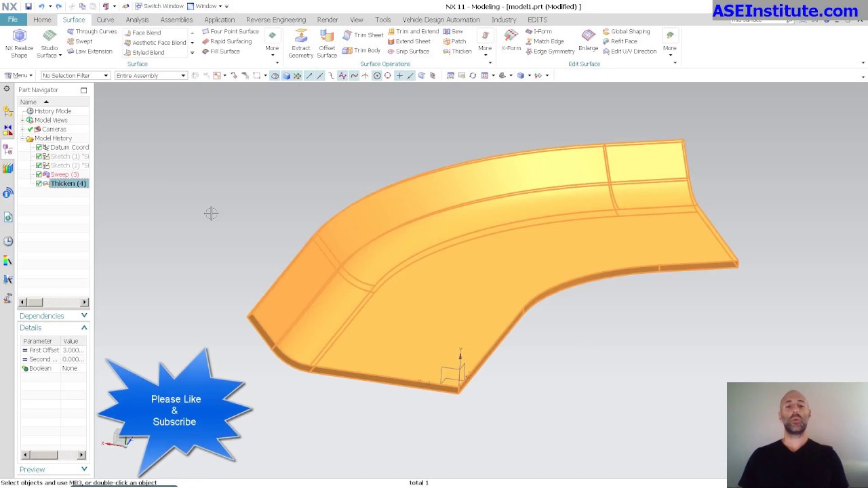Viewport: 868px width, 488px height.
Task: Open the Assemblies tab
Action: tap(176, 20)
